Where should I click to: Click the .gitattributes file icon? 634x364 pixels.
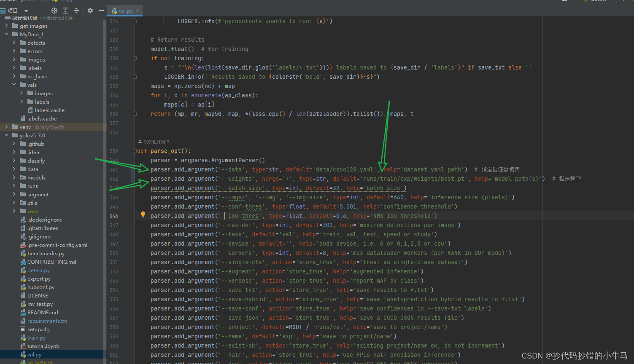(23, 228)
